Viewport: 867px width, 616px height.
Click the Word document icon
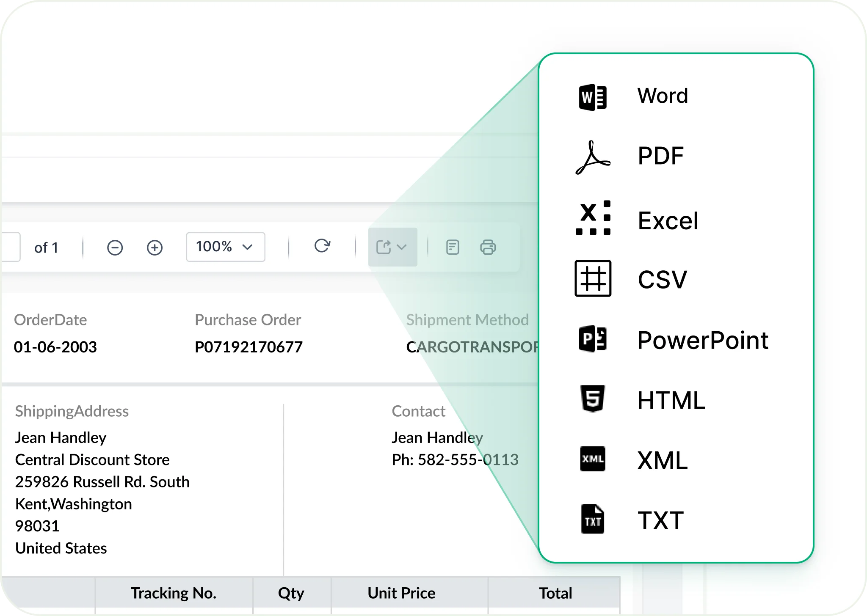(593, 97)
